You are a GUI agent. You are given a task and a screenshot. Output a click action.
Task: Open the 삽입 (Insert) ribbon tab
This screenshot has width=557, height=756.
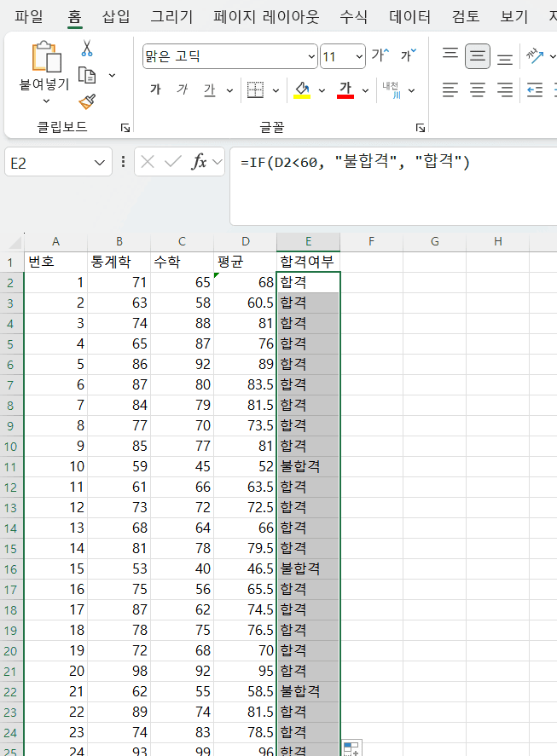click(116, 16)
